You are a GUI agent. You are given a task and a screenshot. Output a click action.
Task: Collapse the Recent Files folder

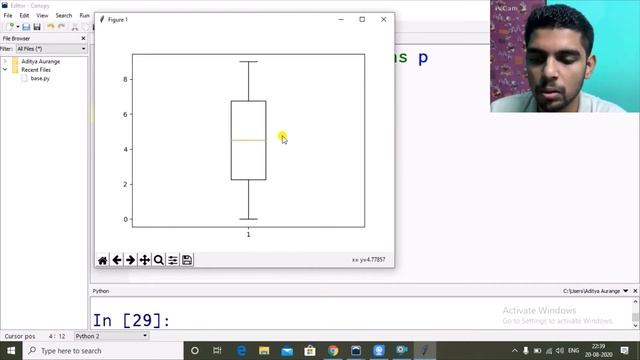[x=5, y=70]
